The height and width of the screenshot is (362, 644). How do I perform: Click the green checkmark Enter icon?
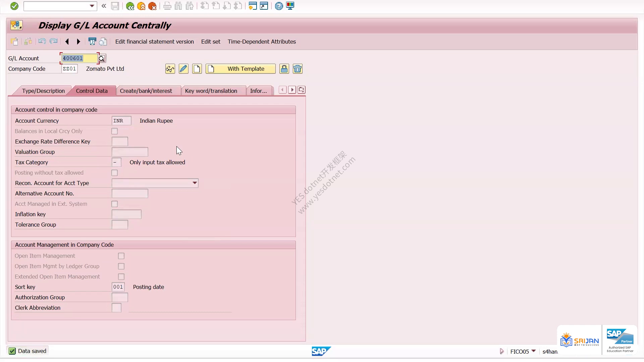click(x=14, y=6)
